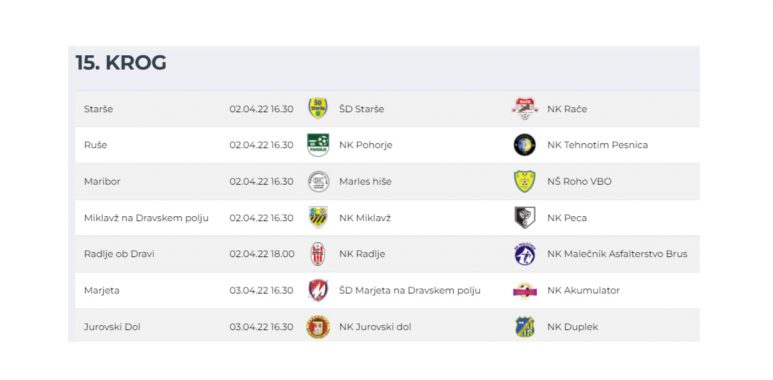Viewport: 773px width, 380px height.
Task: Click the green NK Pohorje crest
Action: point(318,145)
